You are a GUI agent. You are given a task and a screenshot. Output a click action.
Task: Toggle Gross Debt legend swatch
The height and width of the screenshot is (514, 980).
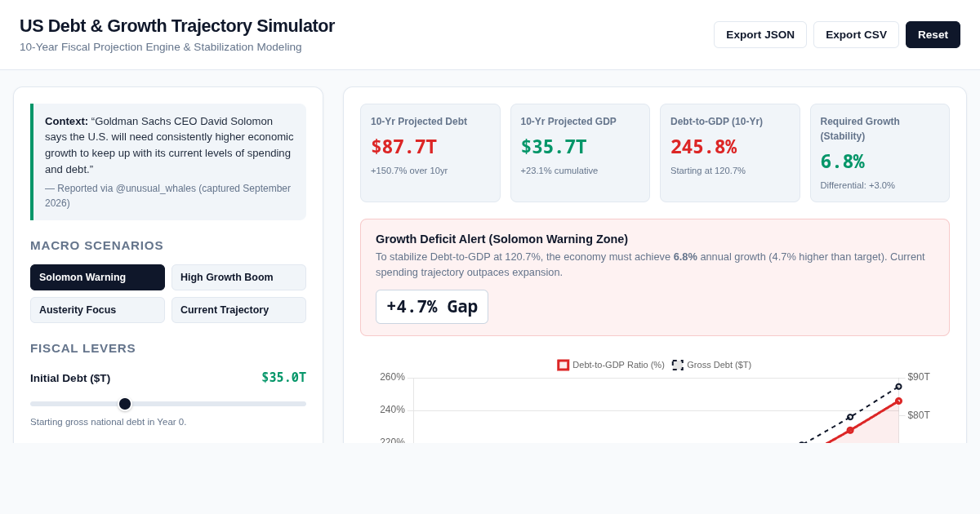[x=678, y=365]
